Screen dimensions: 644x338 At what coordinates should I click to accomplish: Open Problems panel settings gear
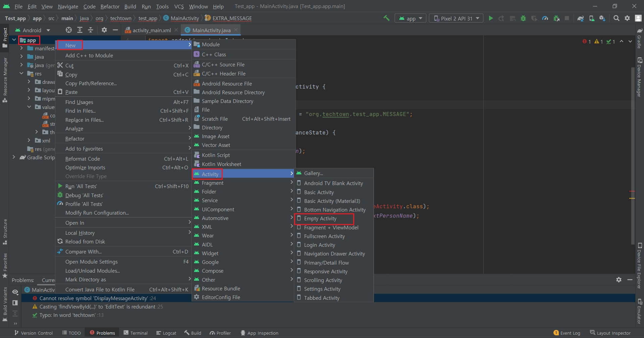619,280
